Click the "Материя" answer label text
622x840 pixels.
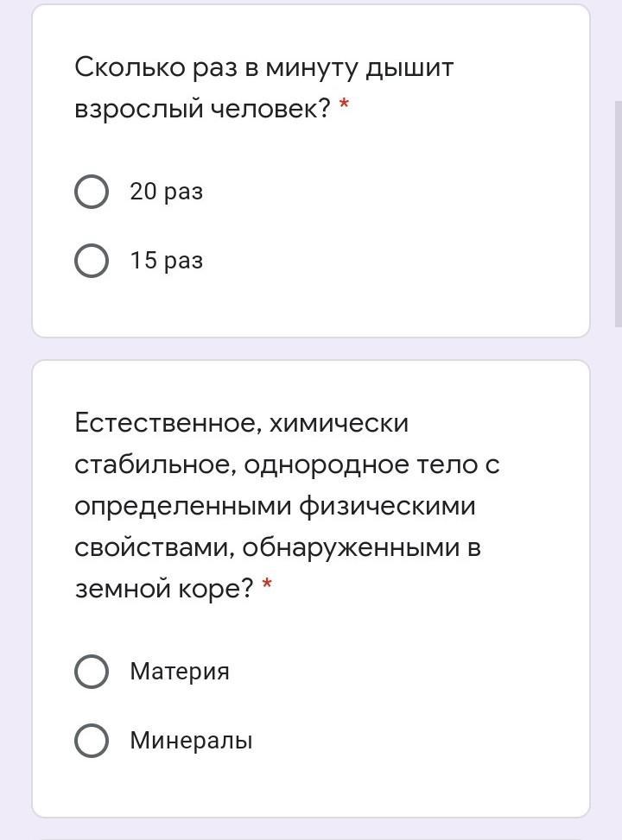[180, 672]
